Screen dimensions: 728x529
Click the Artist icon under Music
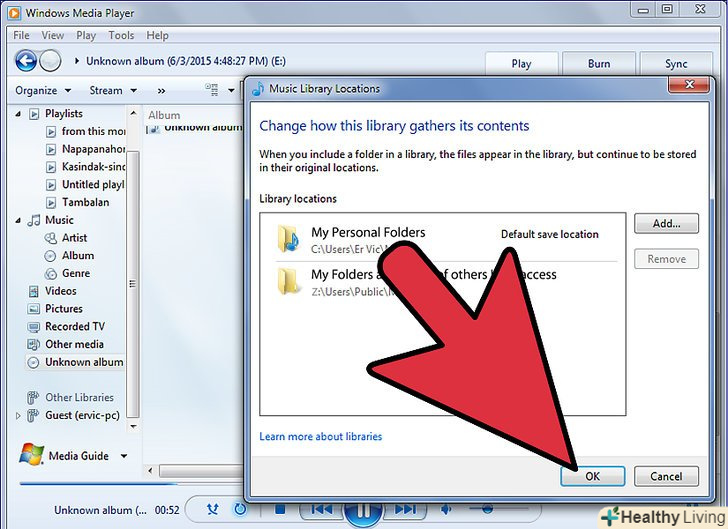pyautogui.click(x=50, y=238)
